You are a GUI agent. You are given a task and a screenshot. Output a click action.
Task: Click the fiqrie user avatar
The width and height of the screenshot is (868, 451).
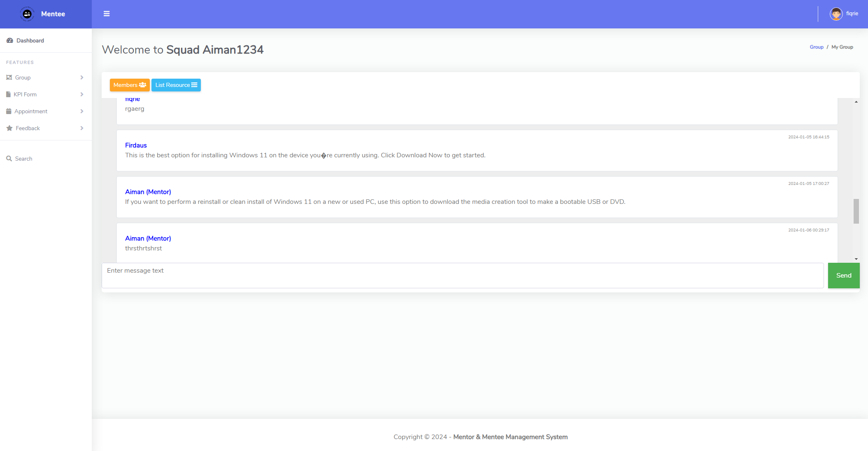[x=836, y=14]
